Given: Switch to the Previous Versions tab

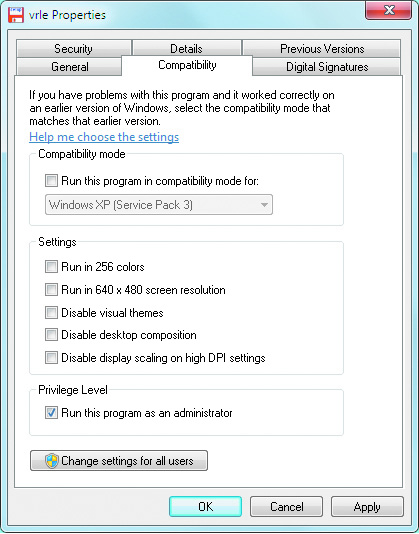Looking at the screenshot, I should (322, 49).
